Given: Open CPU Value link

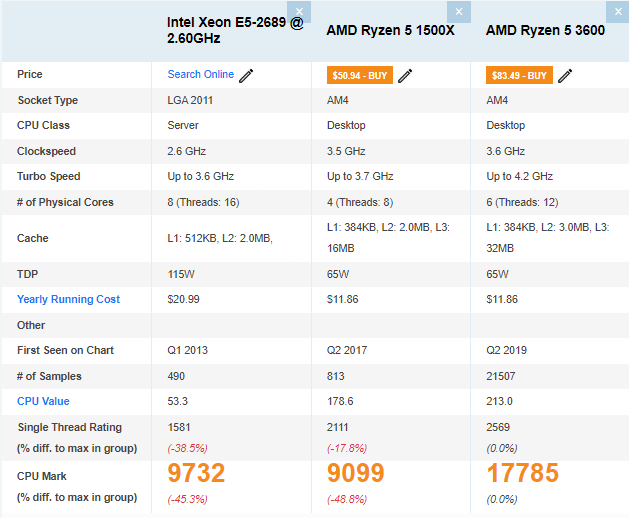Looking at the screenshot, I should 43,401.
